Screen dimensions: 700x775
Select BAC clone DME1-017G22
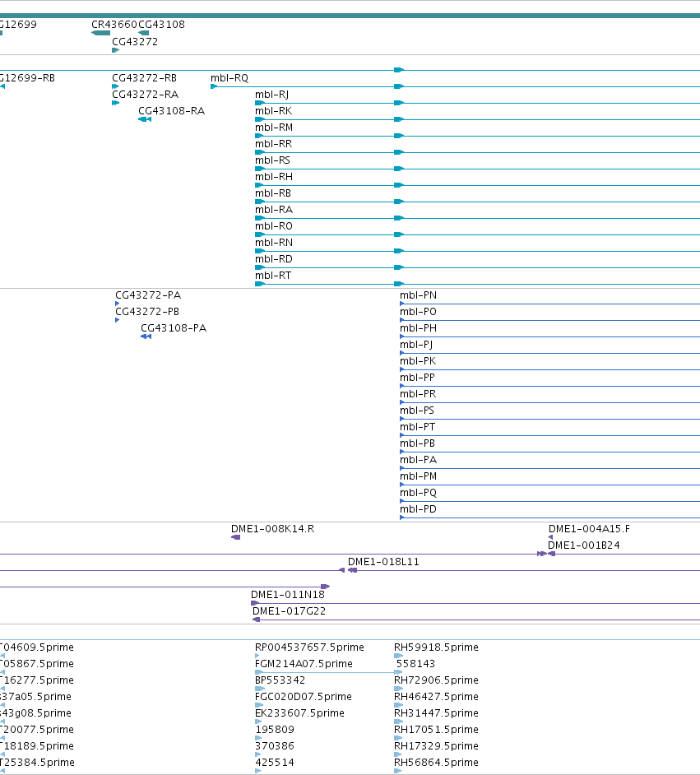coord(289,611)
